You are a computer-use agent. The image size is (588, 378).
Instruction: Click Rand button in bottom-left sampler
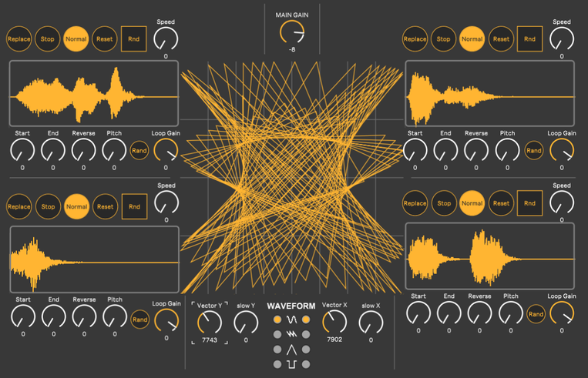click(140, 319)
